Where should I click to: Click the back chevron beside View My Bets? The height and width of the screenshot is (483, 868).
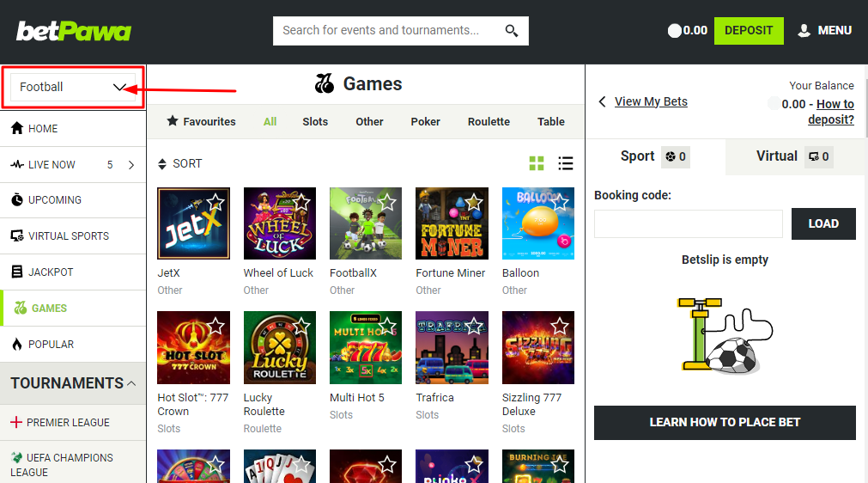[603, 101]
